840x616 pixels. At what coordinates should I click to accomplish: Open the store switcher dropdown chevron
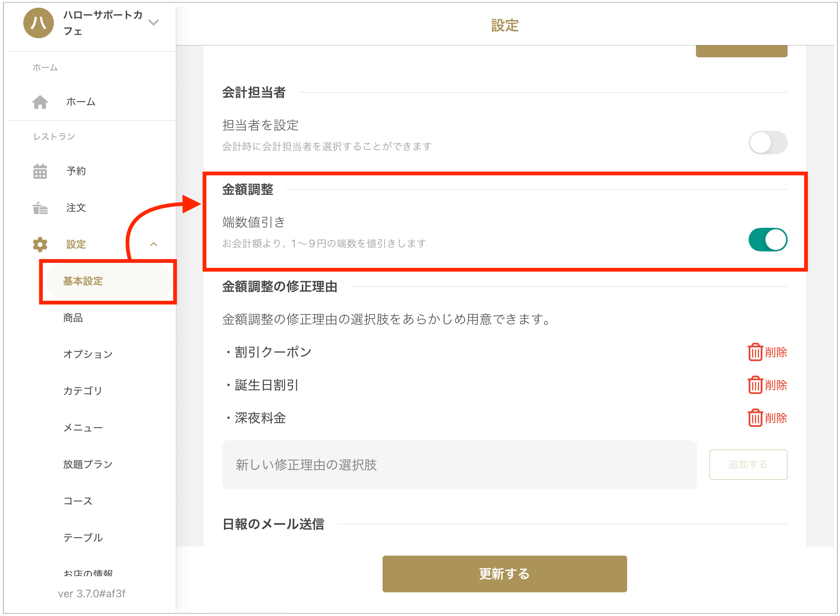tap(154, 23)
